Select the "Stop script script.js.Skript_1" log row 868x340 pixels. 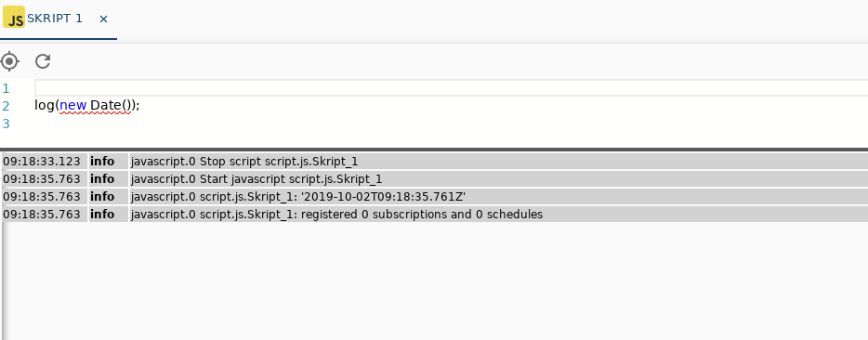(x=435, y=162)
